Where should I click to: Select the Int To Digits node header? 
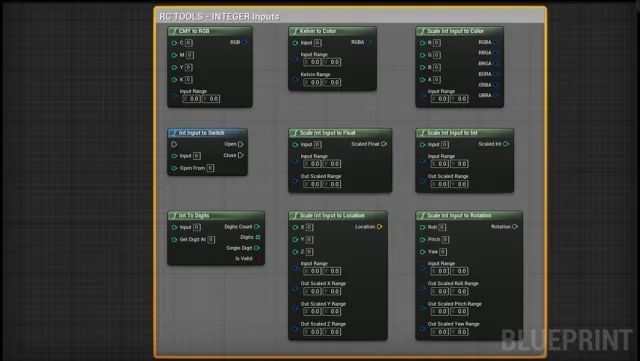216,215
